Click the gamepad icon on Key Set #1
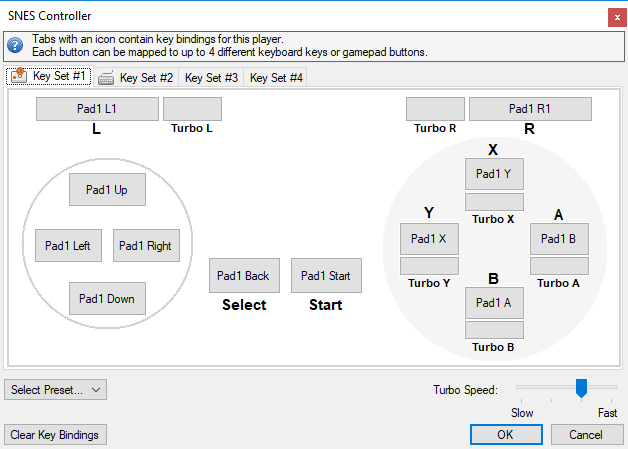 pos(19,76)
